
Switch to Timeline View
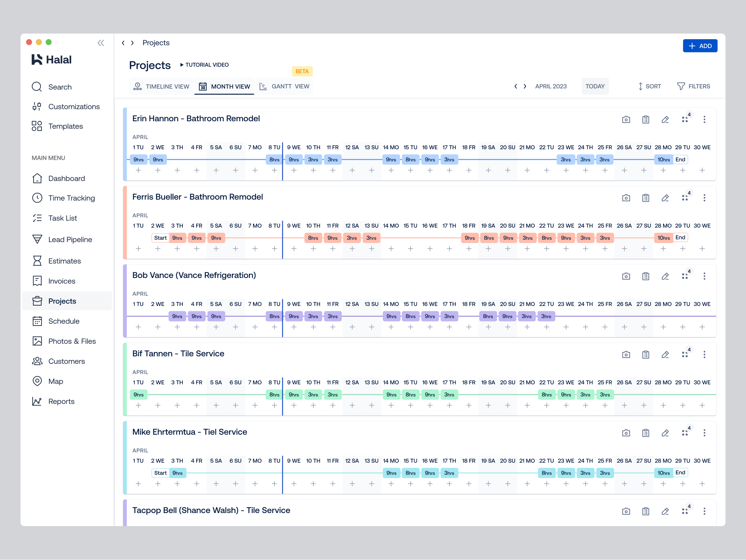point(162,86)
